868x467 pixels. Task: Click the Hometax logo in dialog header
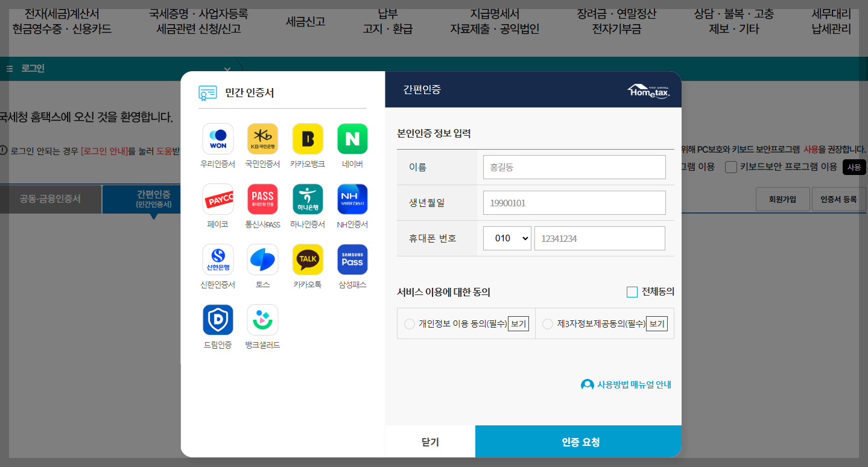click(x=648, y=91)
